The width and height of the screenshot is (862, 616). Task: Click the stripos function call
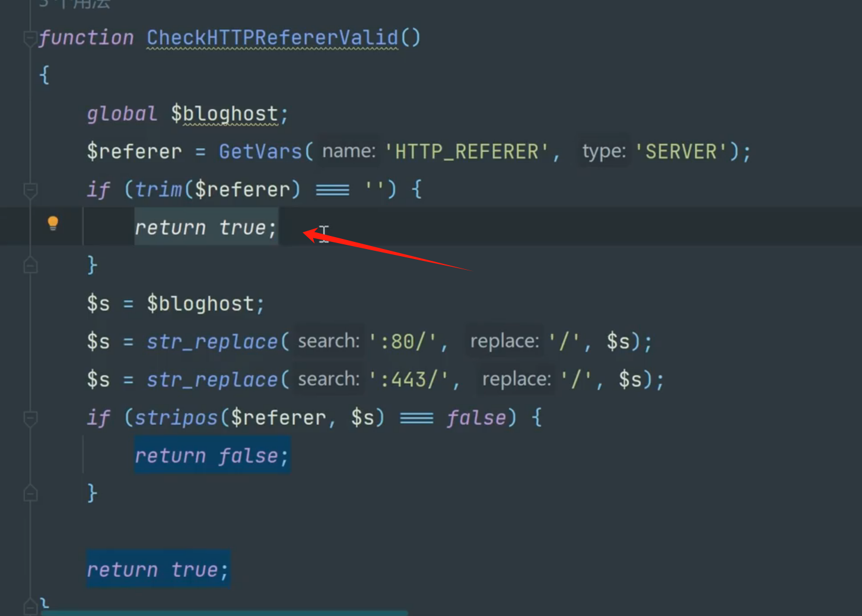pos(176,418)
